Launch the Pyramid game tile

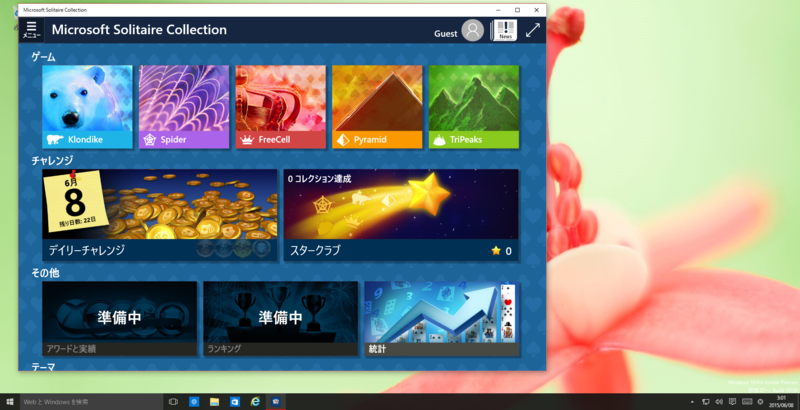pos(377,107)
